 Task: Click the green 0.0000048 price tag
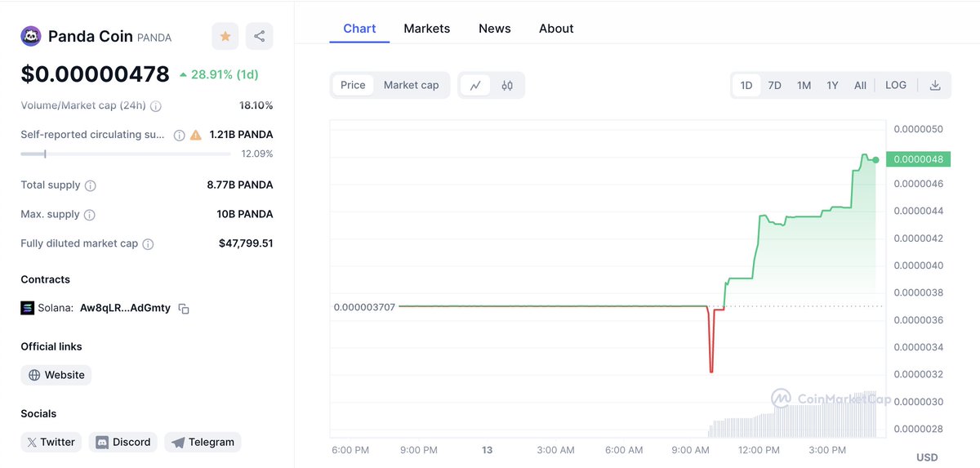pos(919,159)
